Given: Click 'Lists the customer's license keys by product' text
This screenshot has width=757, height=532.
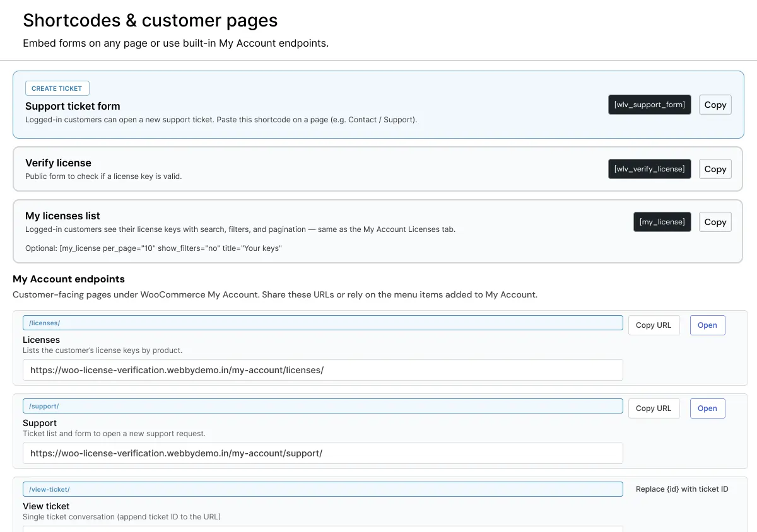Looking at the screenshot, I should 102,350.
